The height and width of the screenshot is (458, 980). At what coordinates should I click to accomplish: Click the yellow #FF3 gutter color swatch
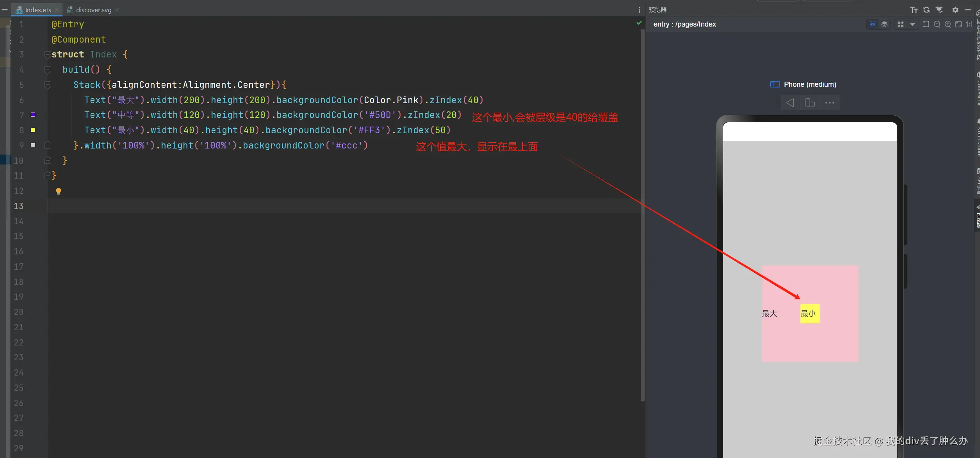pyautogui.click(x=33, y=130)
